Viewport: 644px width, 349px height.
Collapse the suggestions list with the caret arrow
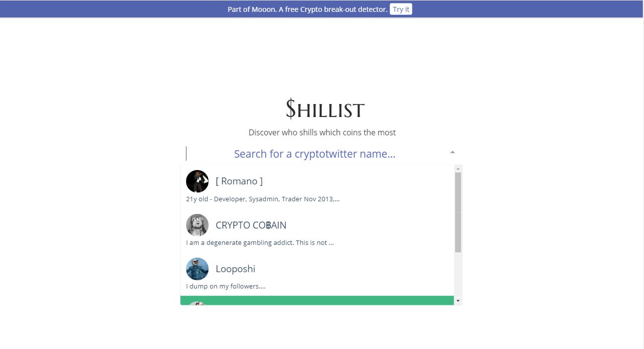[452, 151]
